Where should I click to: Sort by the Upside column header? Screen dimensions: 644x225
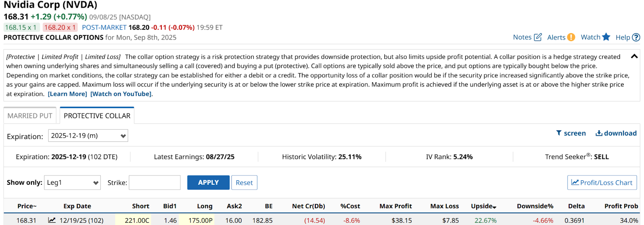(483, 206)
